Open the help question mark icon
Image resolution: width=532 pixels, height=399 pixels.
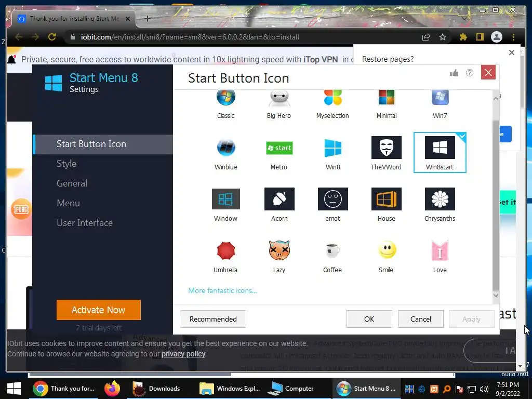click(x=470, y=73)
